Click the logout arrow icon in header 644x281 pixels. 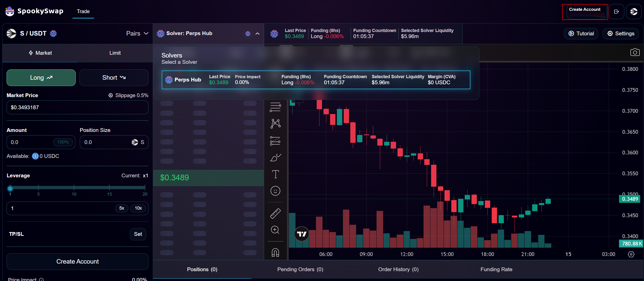[616, 12]
